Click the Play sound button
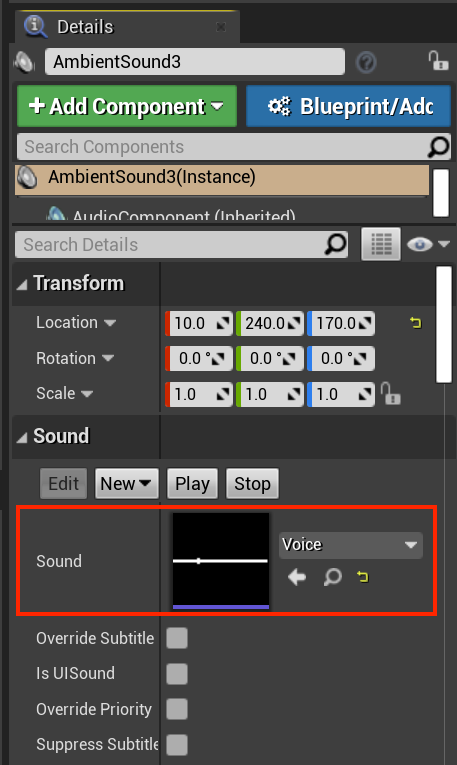 (192, 484)
